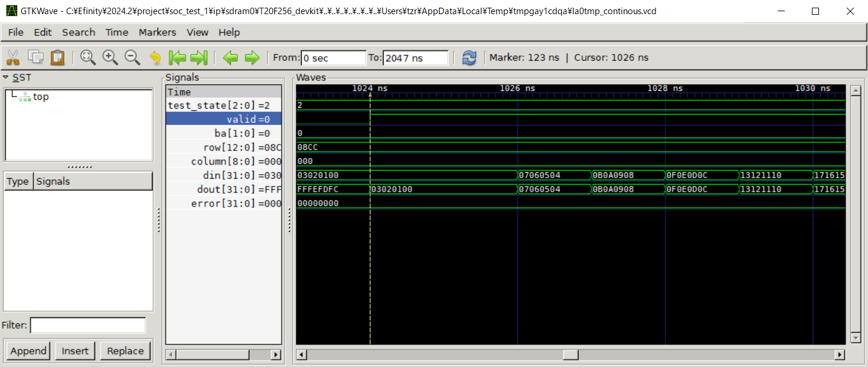868x367 pixels.
Task: Click the 1024 ns timeline label
Action: coord(370,89)
